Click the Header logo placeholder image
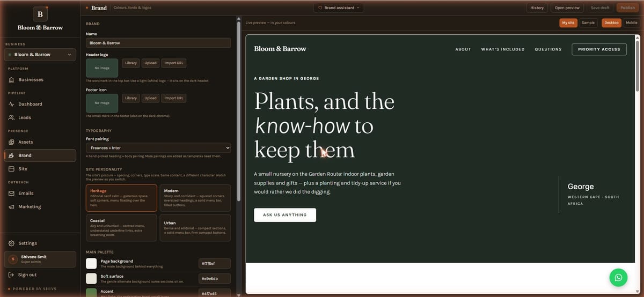Image resolution: width=644 pixels, height=297 pixels. click(x=102, y=68)
